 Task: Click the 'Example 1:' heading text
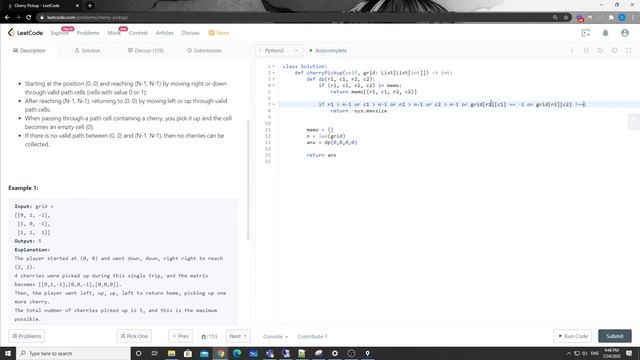tap(23, 188)
